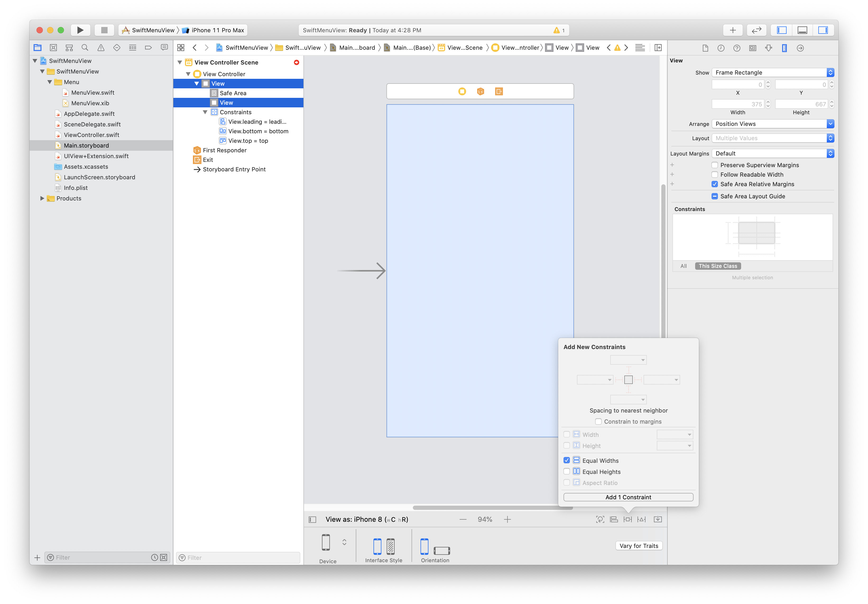Show the Issue navigator warning icon
Screen dimensions: 868x604
(x=101, y=48)
